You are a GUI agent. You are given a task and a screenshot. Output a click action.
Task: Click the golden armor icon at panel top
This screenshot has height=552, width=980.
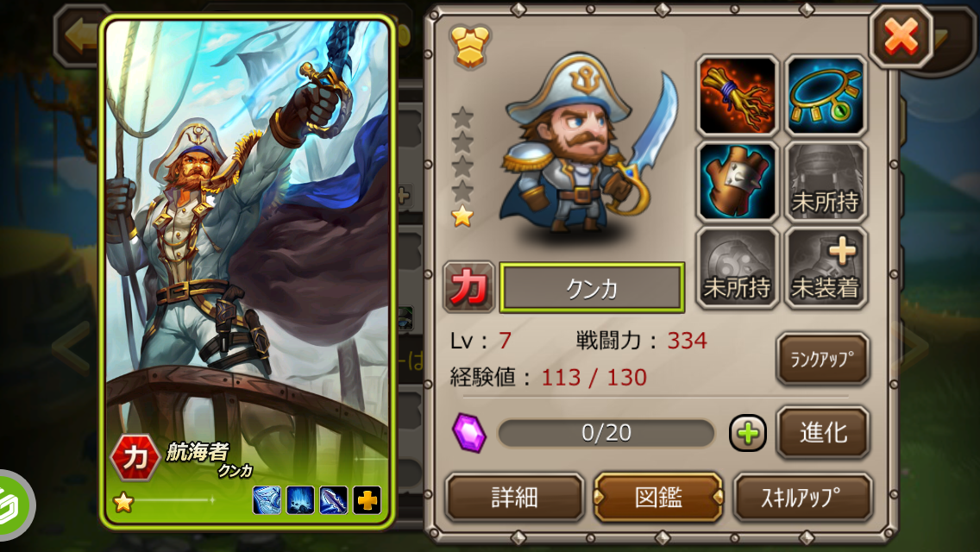[469, 46]
